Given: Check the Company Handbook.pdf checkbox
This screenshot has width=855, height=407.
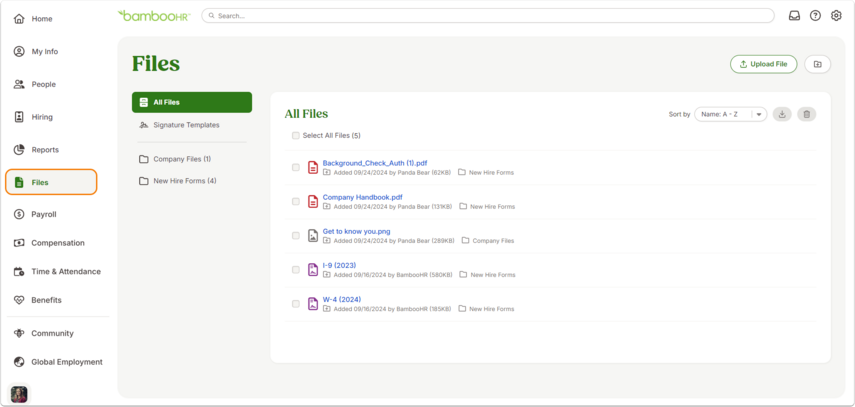Looking at the screenshot, I should point(296,201).
